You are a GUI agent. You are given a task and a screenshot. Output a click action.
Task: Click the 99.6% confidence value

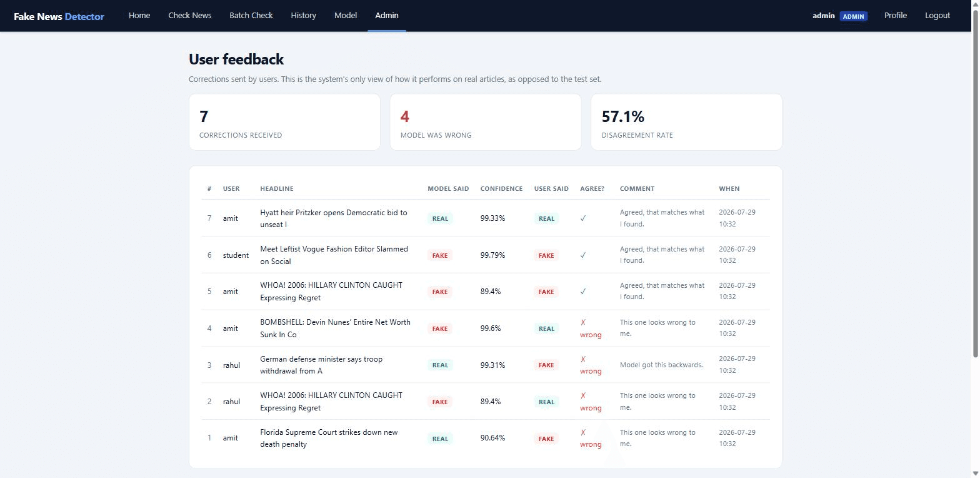click(x=491, y=328)
